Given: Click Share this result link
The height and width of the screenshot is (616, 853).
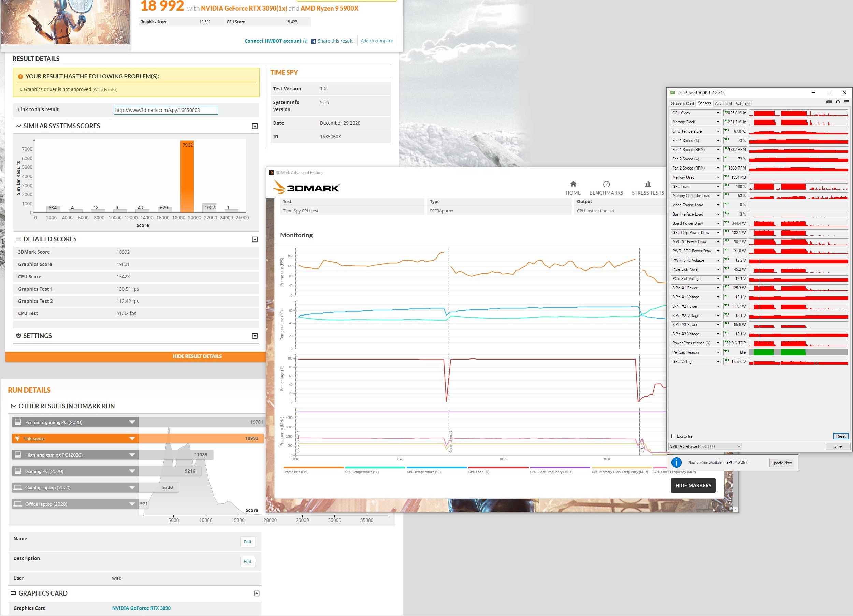Looking at the screenshot, I should point(335,41).
